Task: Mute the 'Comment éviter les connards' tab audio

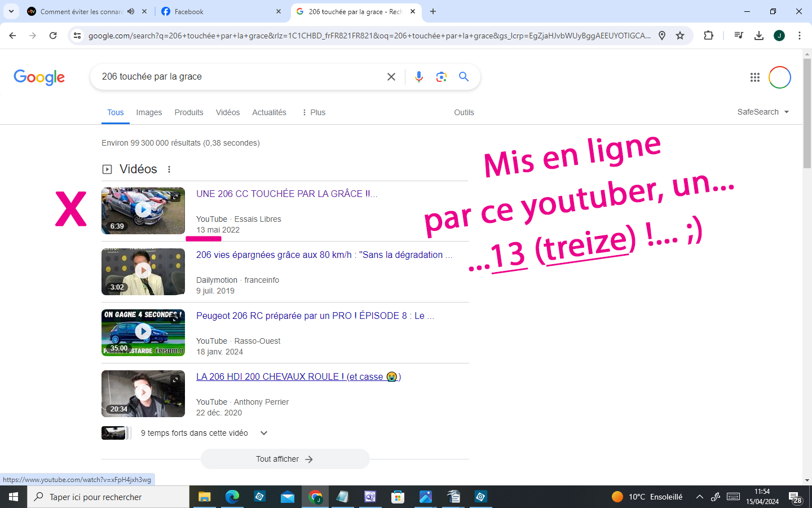Action: [131, 11]
